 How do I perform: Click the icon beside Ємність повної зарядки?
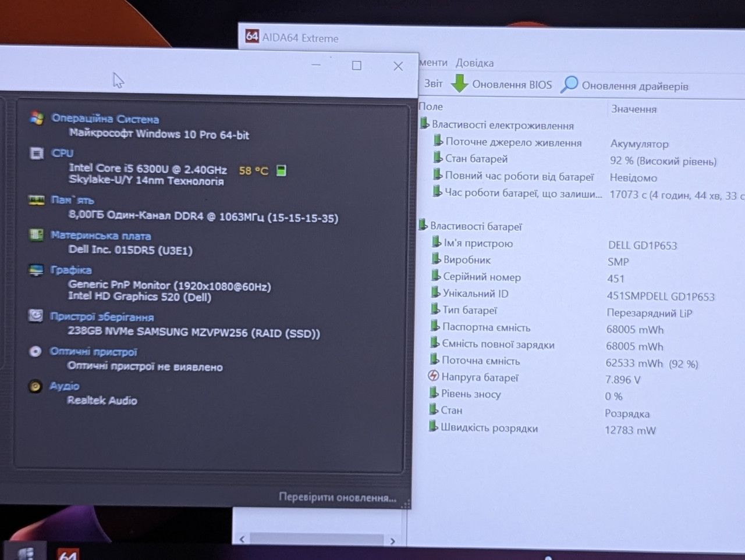click(x=435, y=343)
